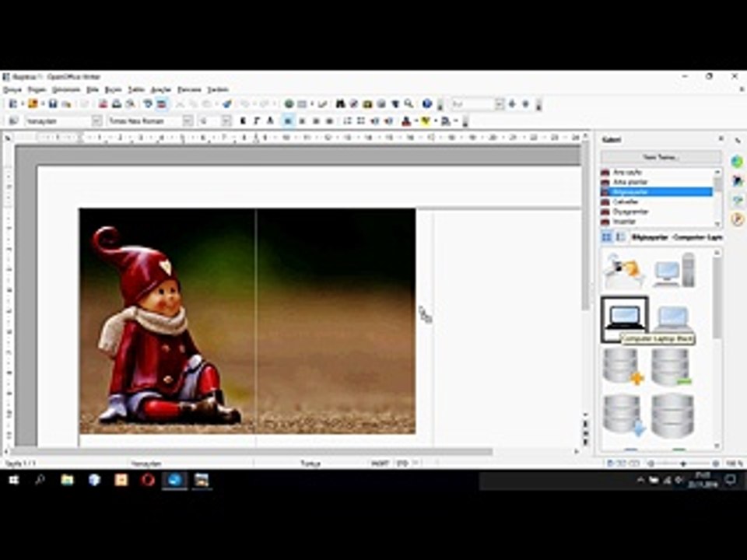Viewport: 747px width, 560px height.
Task: Click the Format Paintbrush icon
Action: (226, 103)
